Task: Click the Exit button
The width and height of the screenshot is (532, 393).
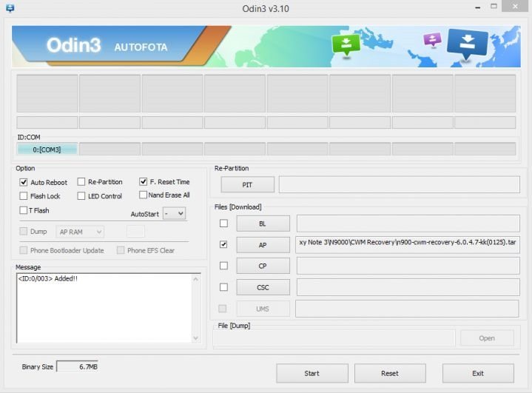Action: click(x=478, y=373)
